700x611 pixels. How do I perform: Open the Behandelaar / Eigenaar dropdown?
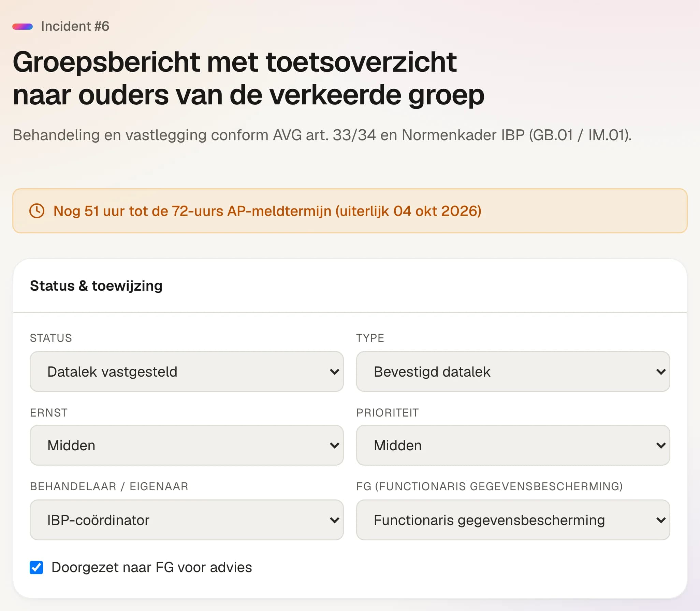pyautogui.click(x=187, y=520)
